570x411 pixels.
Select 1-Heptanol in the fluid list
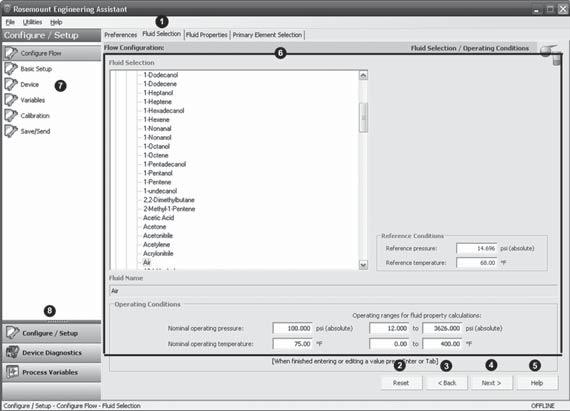pos(158,93)
